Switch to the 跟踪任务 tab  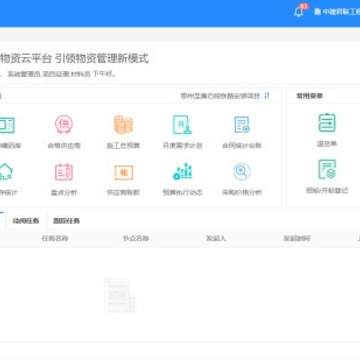(67, 221)
